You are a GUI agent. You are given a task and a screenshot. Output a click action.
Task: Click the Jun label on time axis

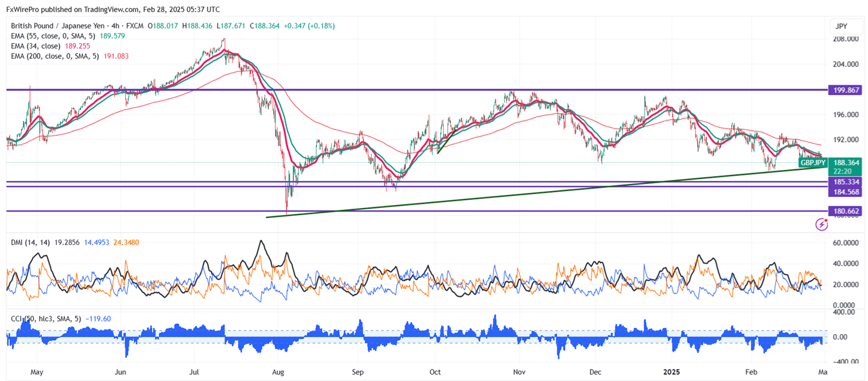coord(121,372)
